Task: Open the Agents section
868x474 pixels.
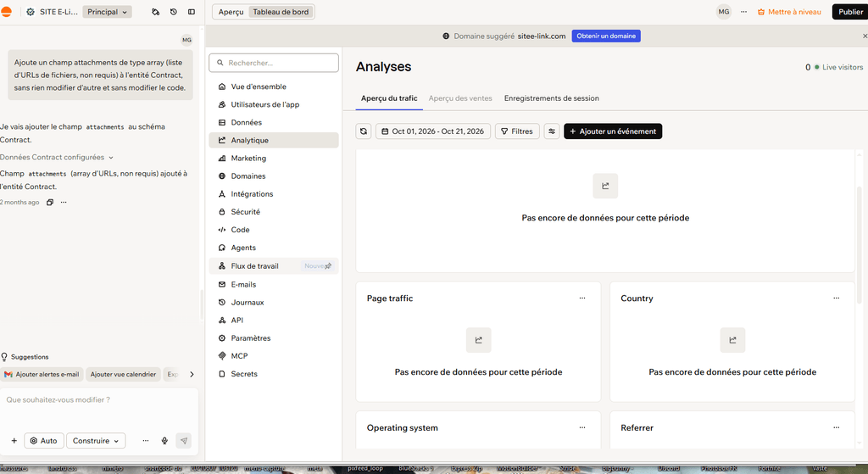Action: coord(274,248)
